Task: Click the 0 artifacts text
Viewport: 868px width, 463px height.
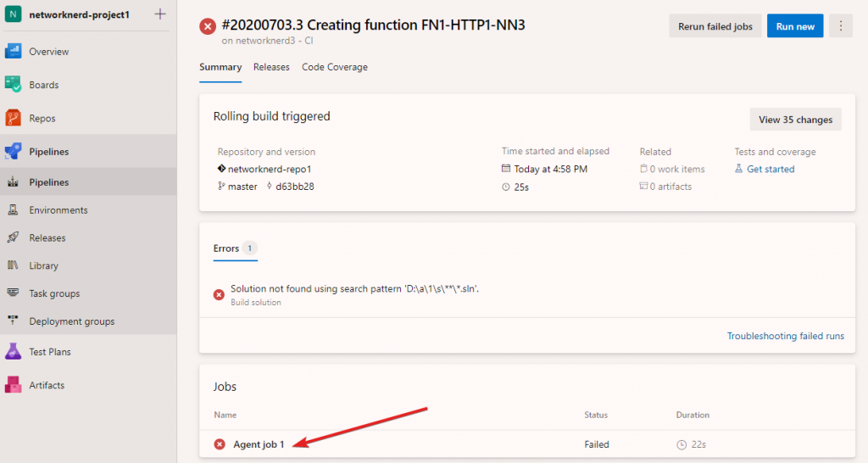Action: 670,187
